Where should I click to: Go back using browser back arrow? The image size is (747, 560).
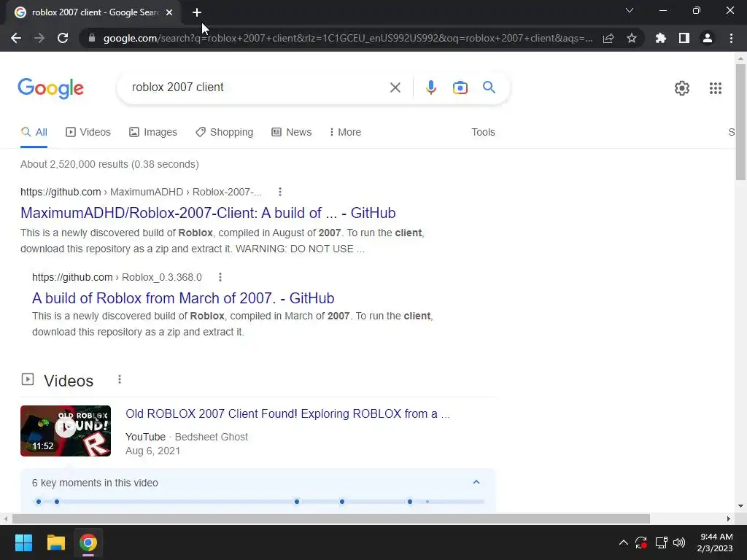coord(16,38)
